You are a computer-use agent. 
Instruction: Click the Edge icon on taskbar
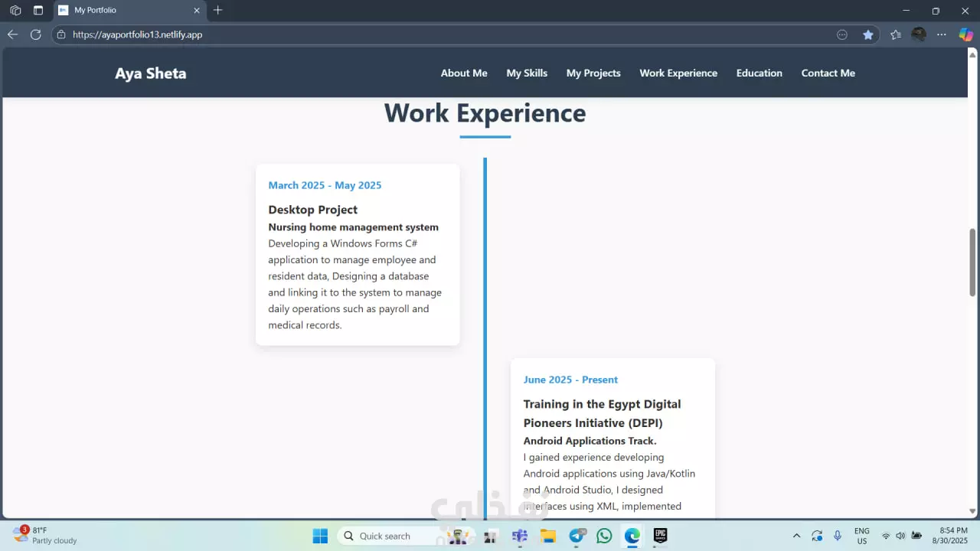[x=632, y=536]
